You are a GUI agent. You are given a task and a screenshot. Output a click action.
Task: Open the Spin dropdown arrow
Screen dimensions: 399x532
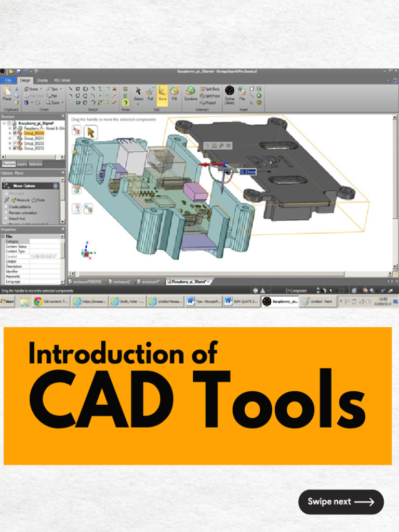point(61,89)
